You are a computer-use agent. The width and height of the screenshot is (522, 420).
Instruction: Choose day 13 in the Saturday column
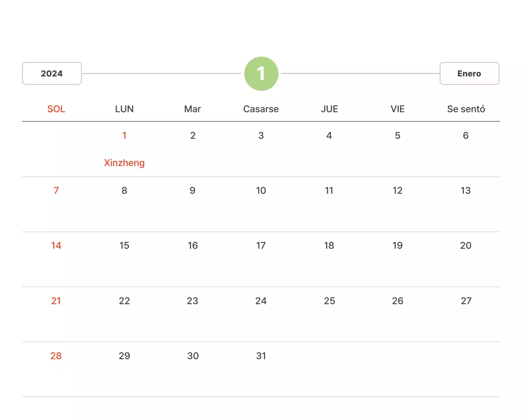click(466, 190)
